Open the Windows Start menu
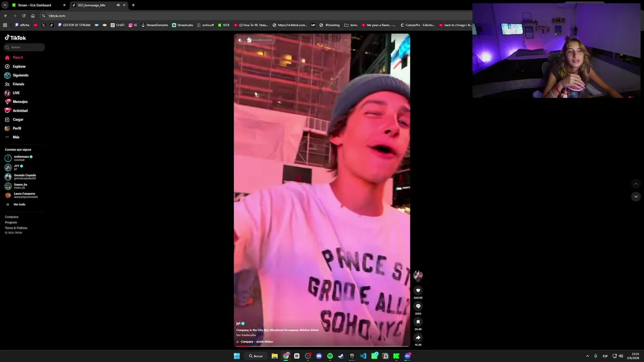644x362 pixels. coord(236,356)
